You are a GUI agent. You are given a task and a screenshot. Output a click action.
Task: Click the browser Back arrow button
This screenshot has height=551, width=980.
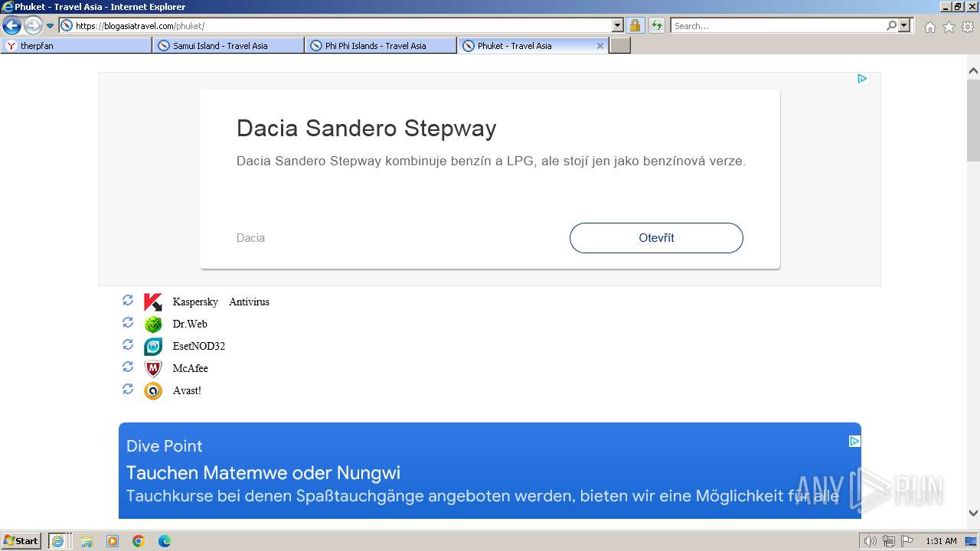[11, 26]
